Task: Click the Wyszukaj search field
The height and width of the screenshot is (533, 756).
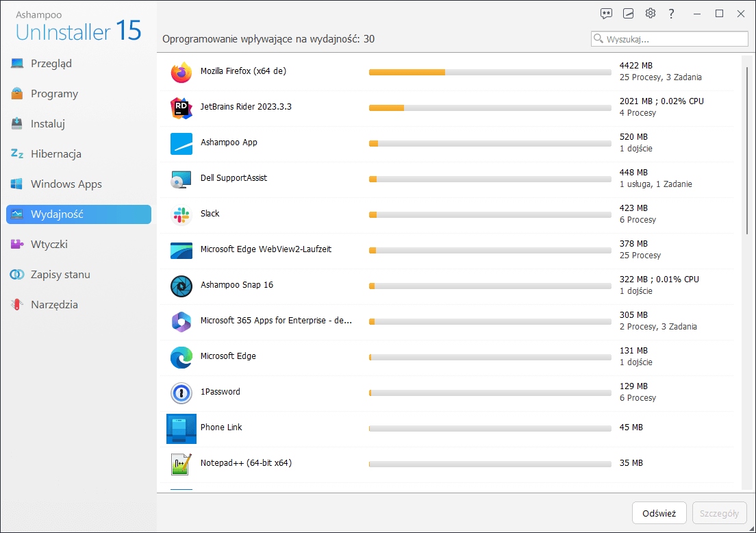Action: (675, 39)
